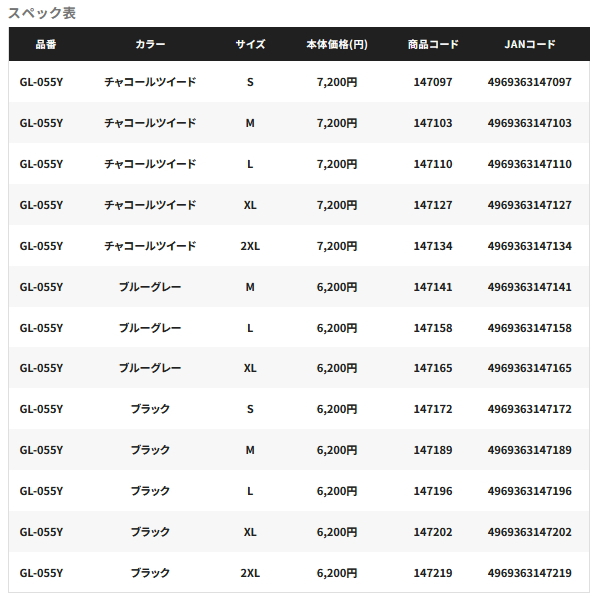The image size is (600, 600).
Task: Click size S in row 147097
Action: (x=250, y=82)
